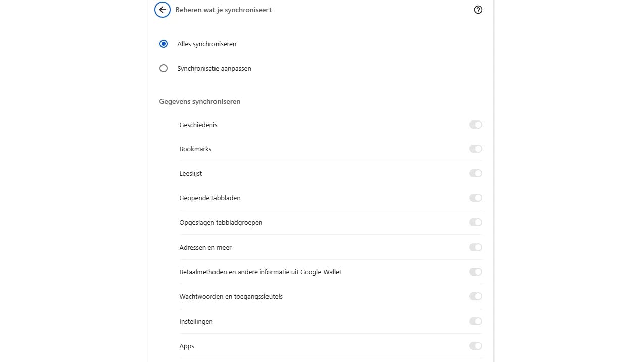Toggle the Adressen en meer switch

pyautogui.click(x=475, y=247)
